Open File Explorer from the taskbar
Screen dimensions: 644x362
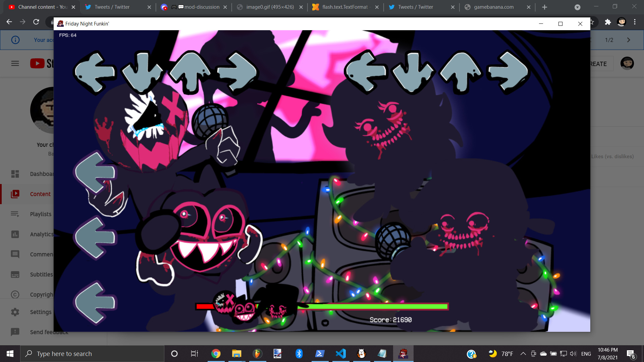click(x=236, y=354)
